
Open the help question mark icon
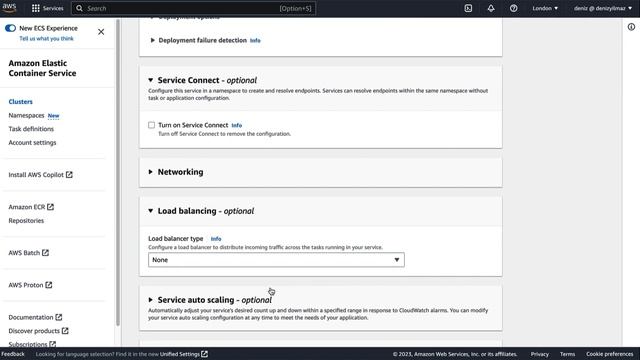point(513,8)
